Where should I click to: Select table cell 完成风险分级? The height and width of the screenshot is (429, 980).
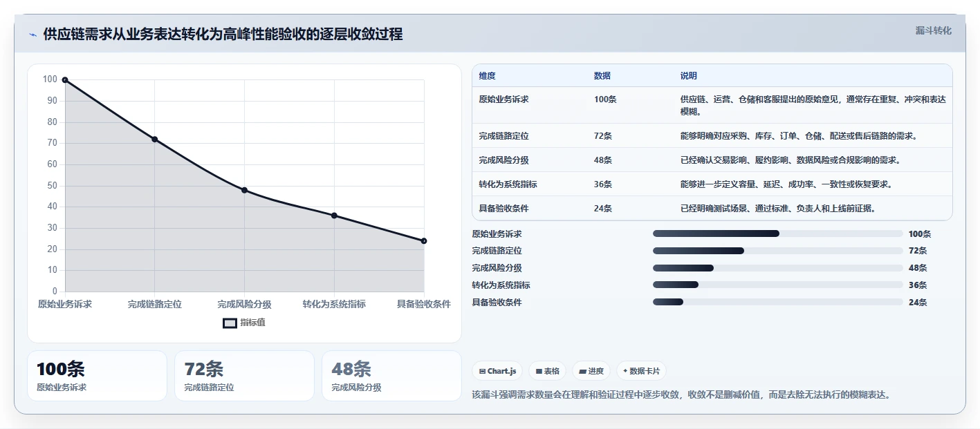(503, 160)
